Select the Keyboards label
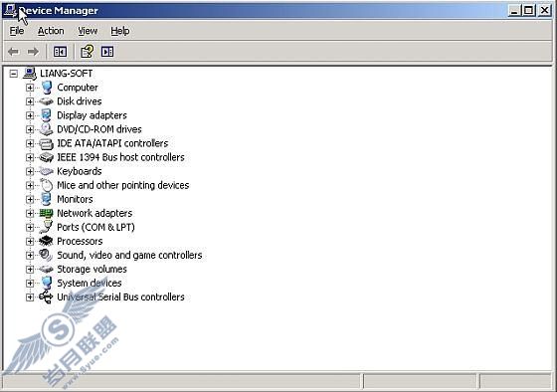This screenshot has width=557, height=392. 80,171
